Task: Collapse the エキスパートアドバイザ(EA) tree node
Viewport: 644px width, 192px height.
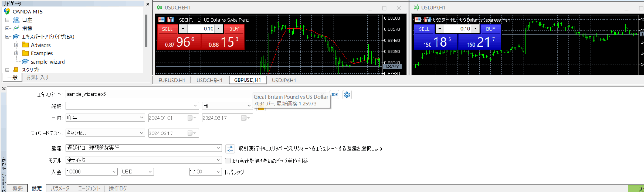Action: 7,36
